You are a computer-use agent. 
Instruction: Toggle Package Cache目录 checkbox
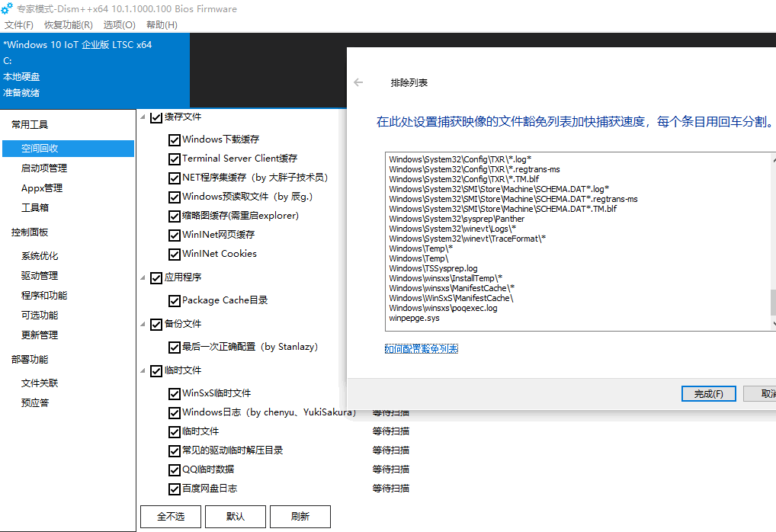[175, 300]
